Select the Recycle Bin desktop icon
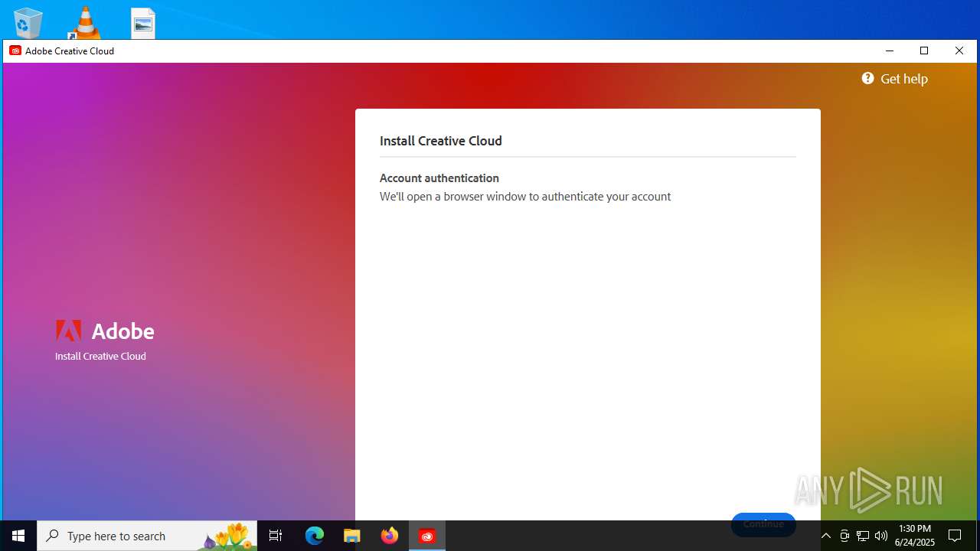The image size is (980, 551). coord(28,23)
